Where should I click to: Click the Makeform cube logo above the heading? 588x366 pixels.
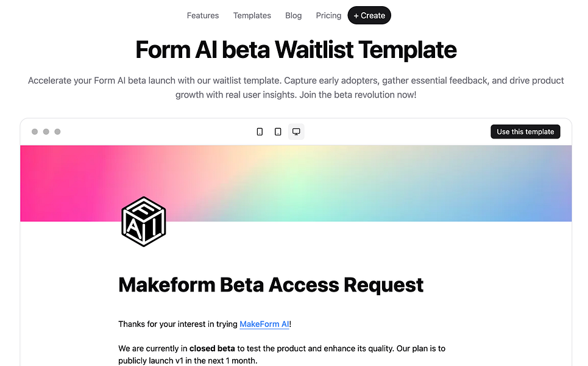[144, 221]
